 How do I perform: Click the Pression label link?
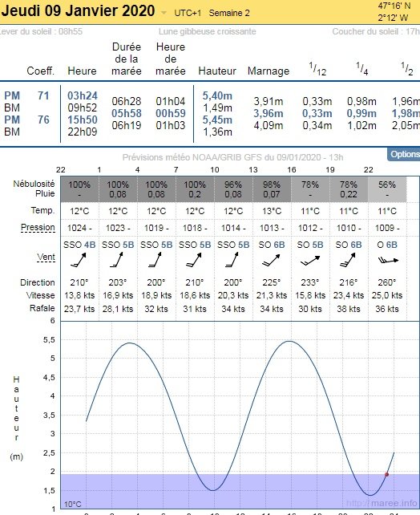point(38,227)
